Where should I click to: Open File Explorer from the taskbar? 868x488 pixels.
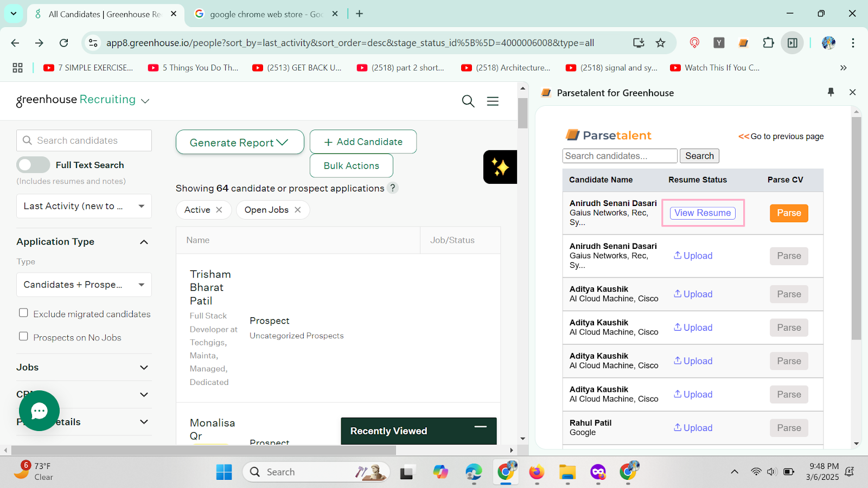coord(567,472)
